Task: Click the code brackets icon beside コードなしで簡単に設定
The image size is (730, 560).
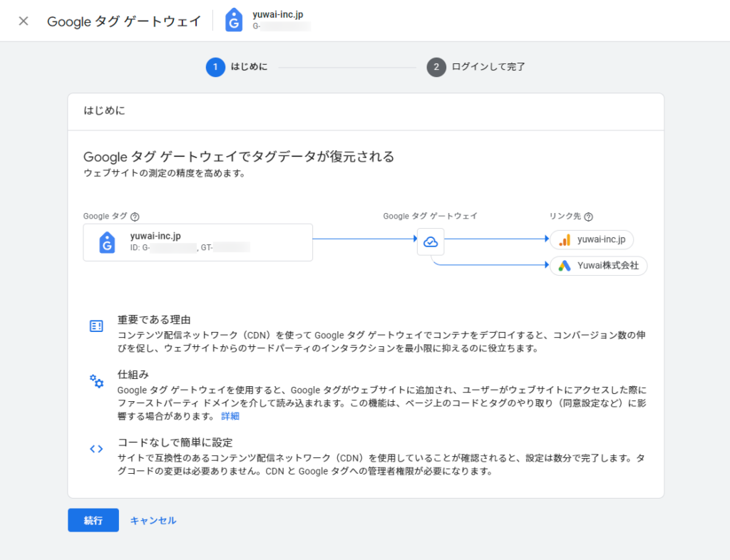Action: tap(96, 449)
